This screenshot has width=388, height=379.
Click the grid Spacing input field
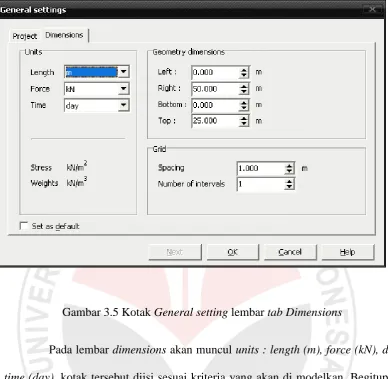tap(261, 168)
